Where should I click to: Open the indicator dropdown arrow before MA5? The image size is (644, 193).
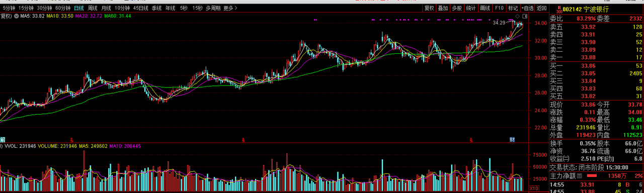click(x=17, y=16)
